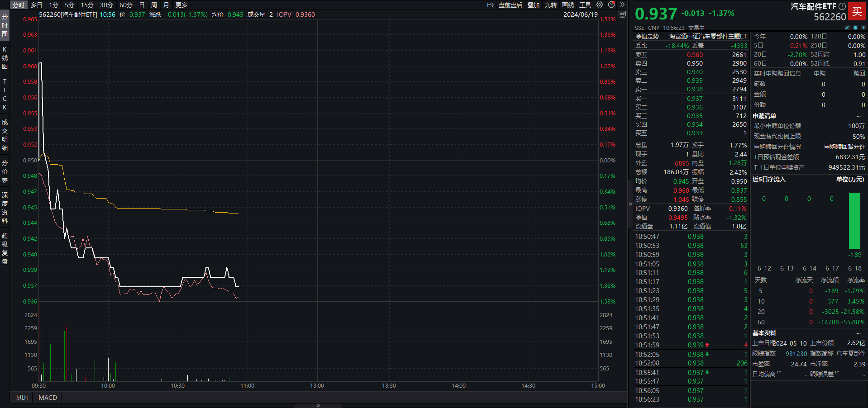The height and width of the screenshot is (408, 868).
Task: Select the 日 daily period tab
Action: [142, 5]
